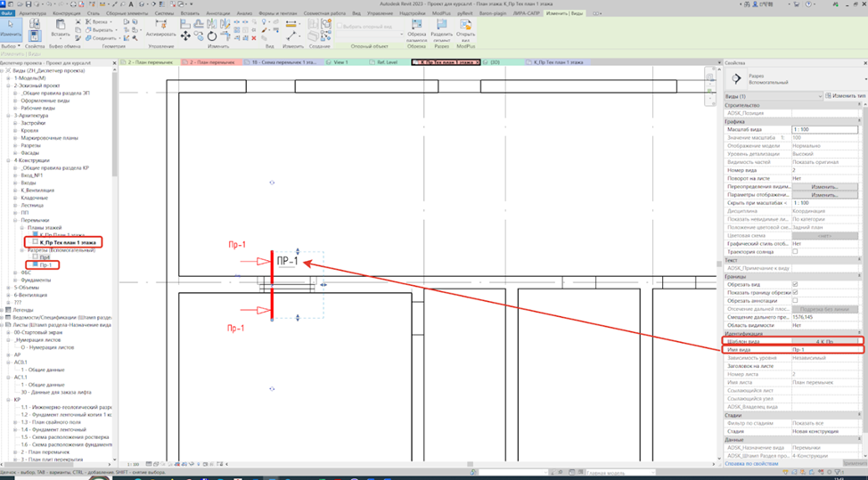This screenshot has height=480, width=868.
Task: Open the Архитектура ribbon tab
Action: tap(33, 12)
